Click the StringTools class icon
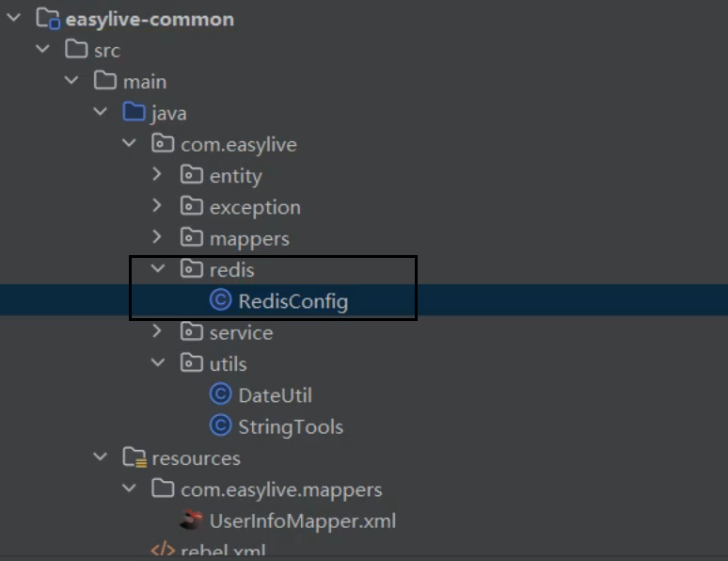Screen dimensions: 728x561 click(221, 426)
